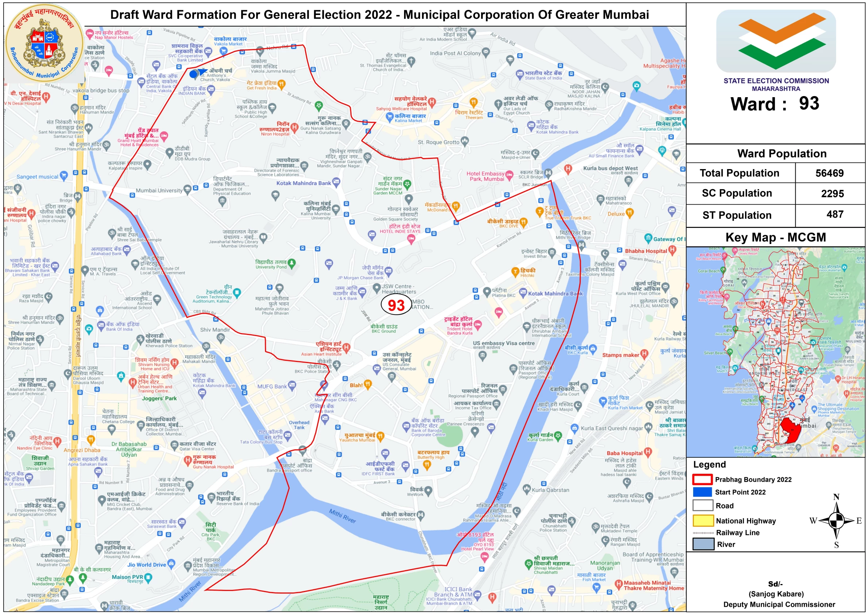Click the Kurla Garden green park marker
868x614 pixels.
(x=558, y=435)
